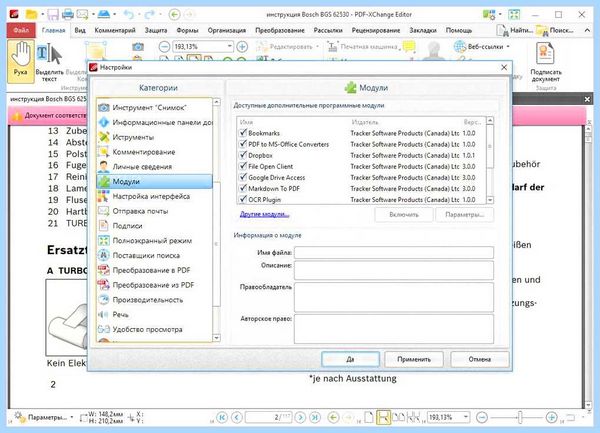Click status bar zoom in plus icon
The image size is (600, 433).
(x=551, y=417)
